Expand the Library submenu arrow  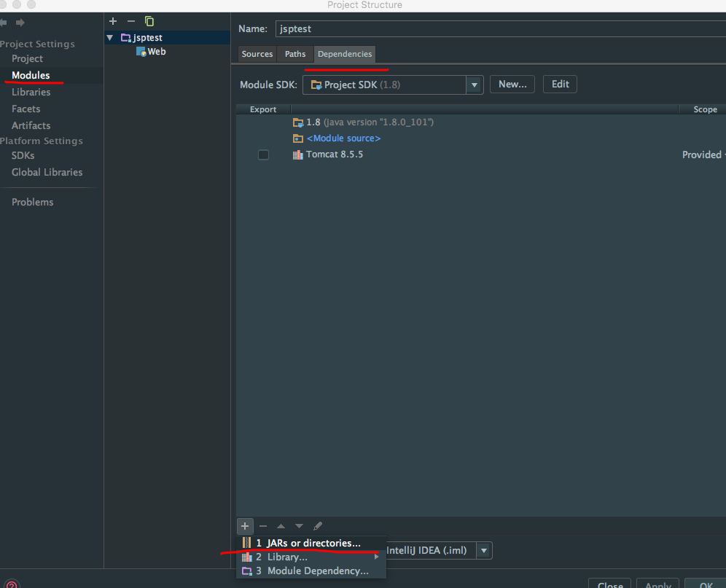(376, 557)
